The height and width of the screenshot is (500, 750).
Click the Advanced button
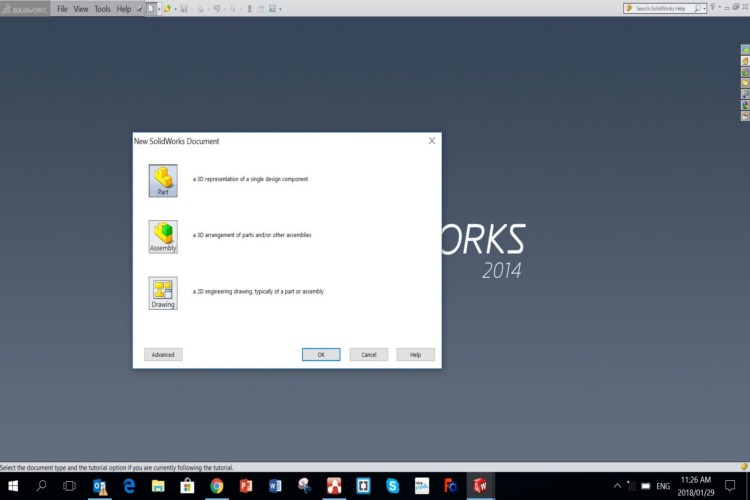163,355
